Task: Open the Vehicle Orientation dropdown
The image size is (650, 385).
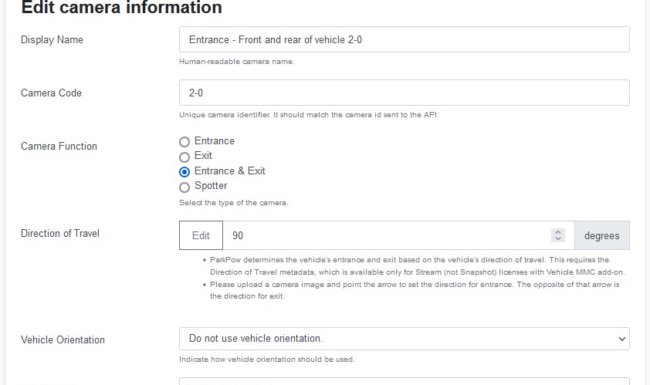Action: 404,339
